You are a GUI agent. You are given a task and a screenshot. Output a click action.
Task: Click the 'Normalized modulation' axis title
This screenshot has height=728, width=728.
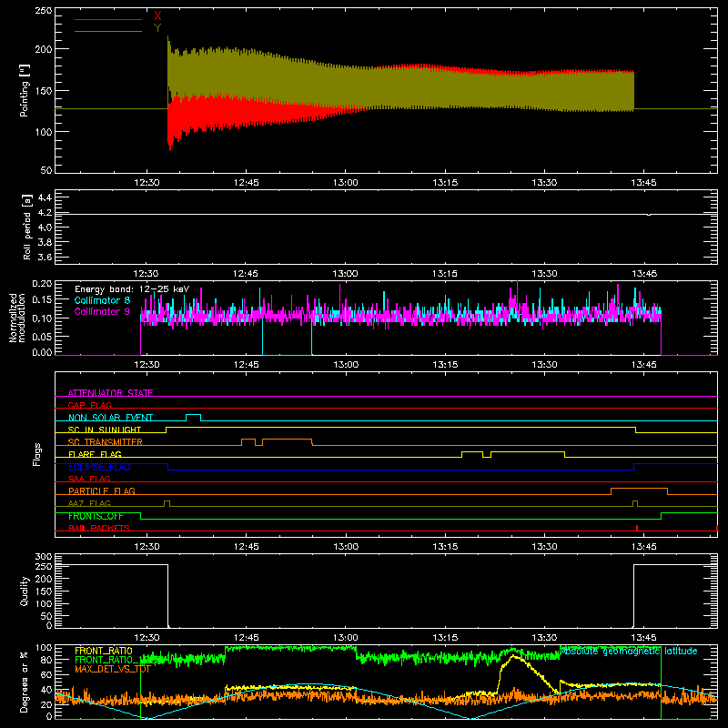coord(18,318)
